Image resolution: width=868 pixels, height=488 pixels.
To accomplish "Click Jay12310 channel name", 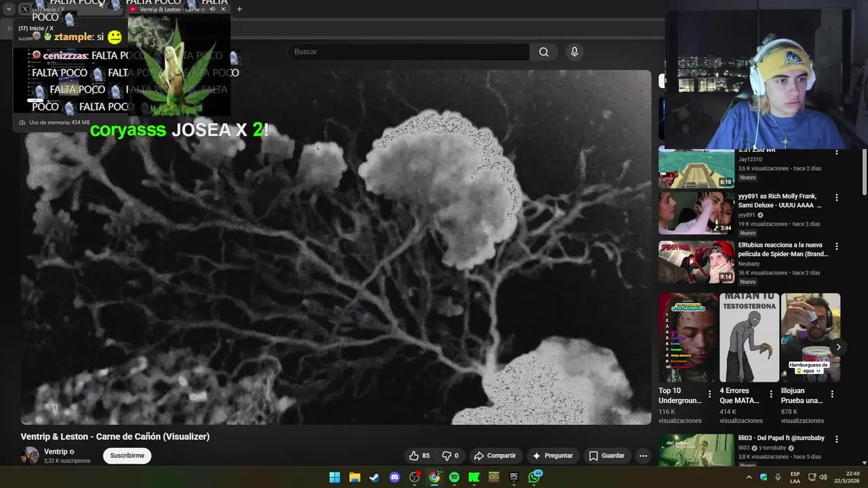I will pos(750,159).
